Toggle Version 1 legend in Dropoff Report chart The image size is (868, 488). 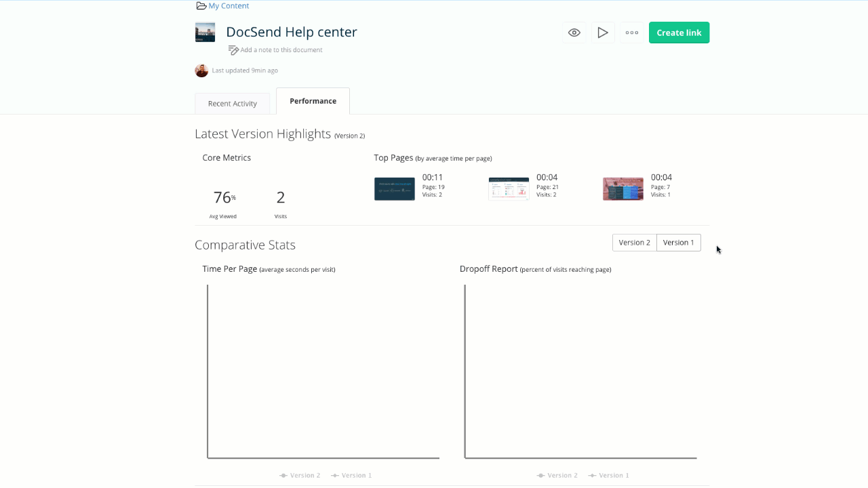[609, 476]
